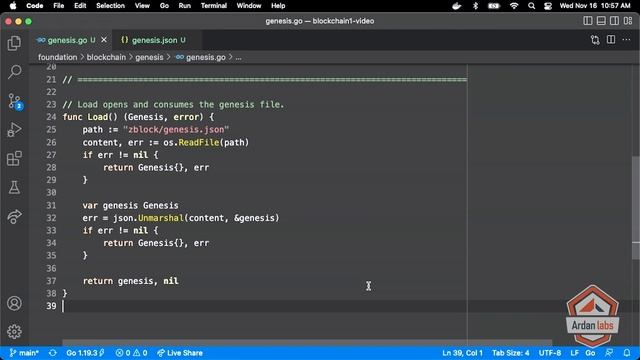Image resolution: width=640 pixels, height=360 pixels.
Task: Click line number 24 in the gutter
Action: click(x=51, y=117)
